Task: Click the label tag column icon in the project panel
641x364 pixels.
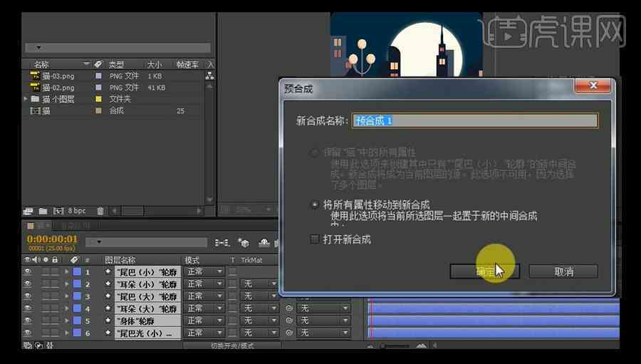Action: pos(98,64)
